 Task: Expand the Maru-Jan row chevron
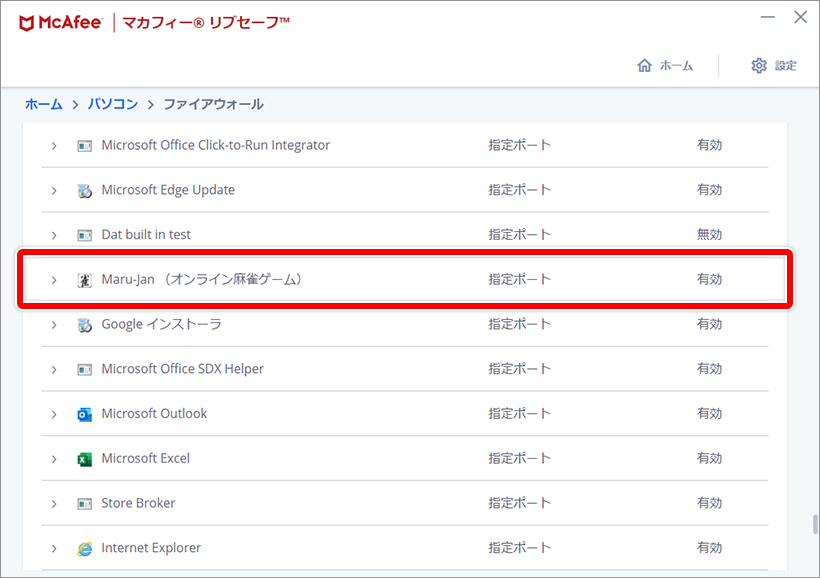[x=54, y=280]
